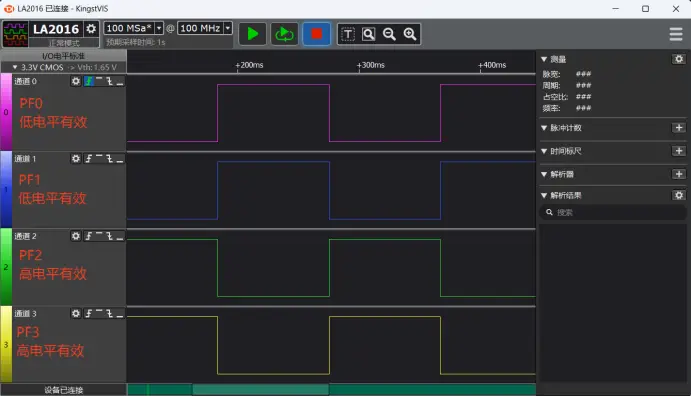This screenshot has width=691, height=396.
Task: Toggle falling-edge trigger on channel 2
Action: tap(109, 236)
